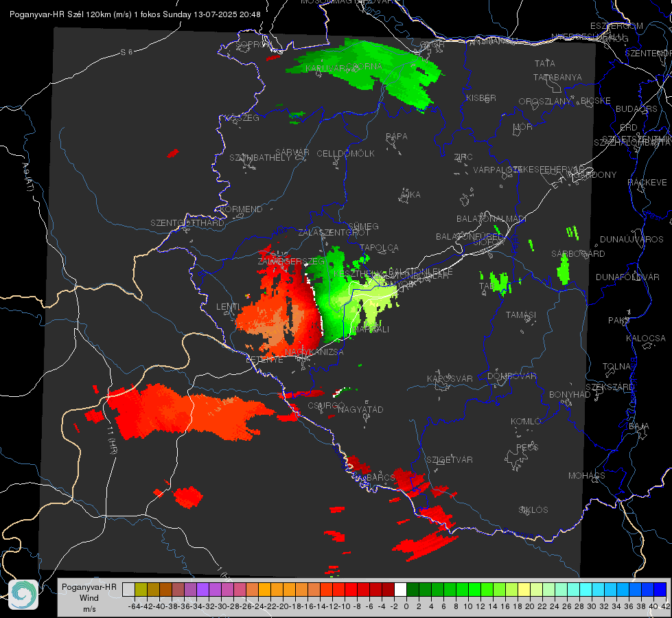Click the ZIRC label
Viewport: 672px width, 618px height.
[463, 157]
